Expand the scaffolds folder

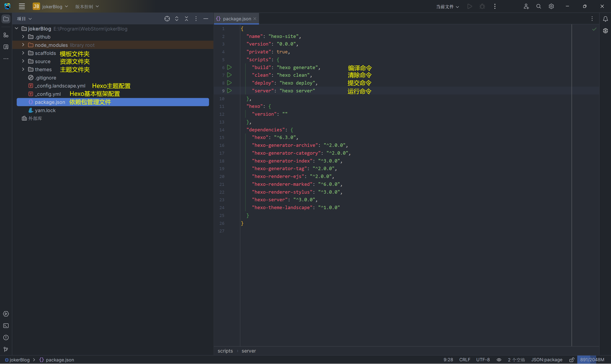23,53
